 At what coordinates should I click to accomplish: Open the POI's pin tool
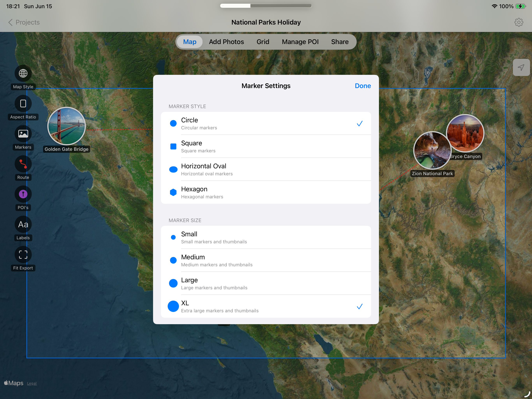[23, 194]
